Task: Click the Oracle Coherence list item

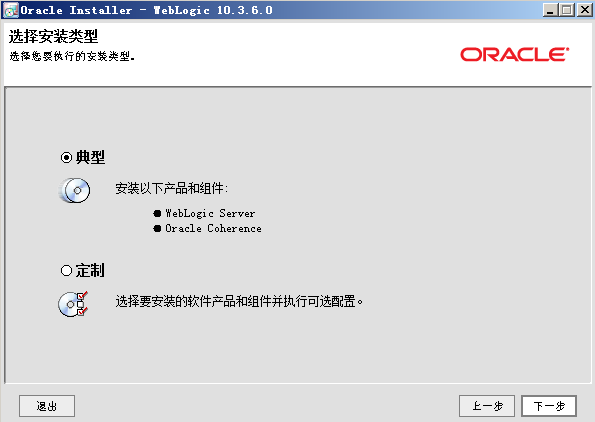Action: [213, 228]
